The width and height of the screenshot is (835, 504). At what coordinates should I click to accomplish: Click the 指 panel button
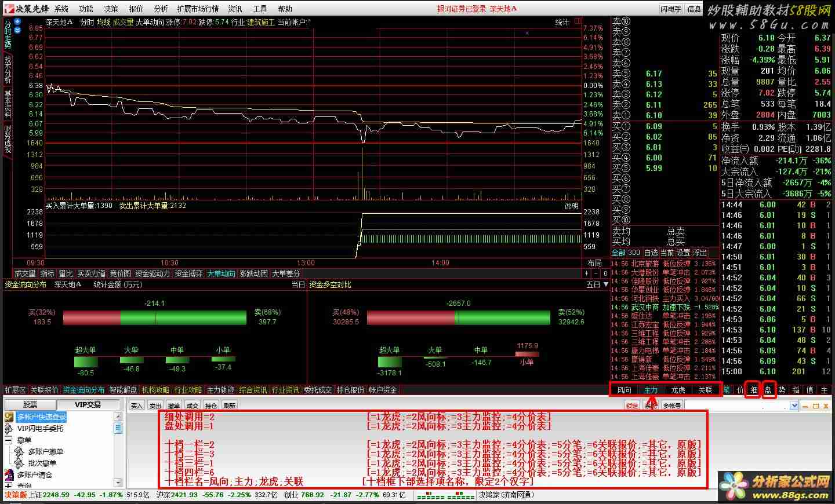(796, 390)
